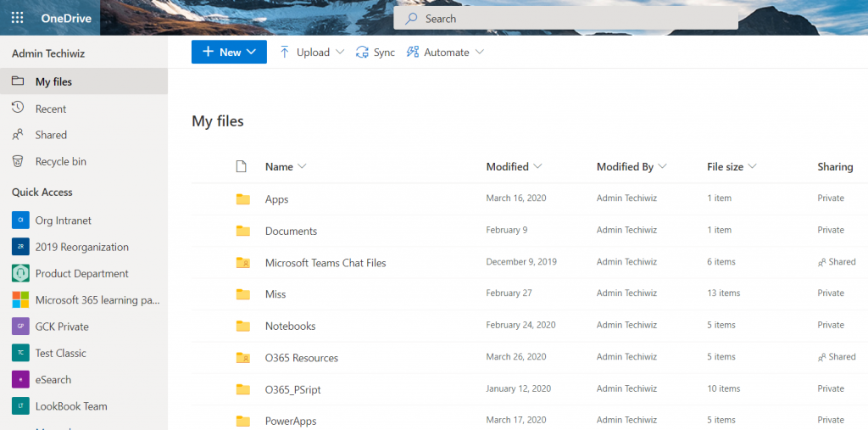Open the 2019 Reorganization quick access link
The image size is (868, 430).
coord(84,247)
